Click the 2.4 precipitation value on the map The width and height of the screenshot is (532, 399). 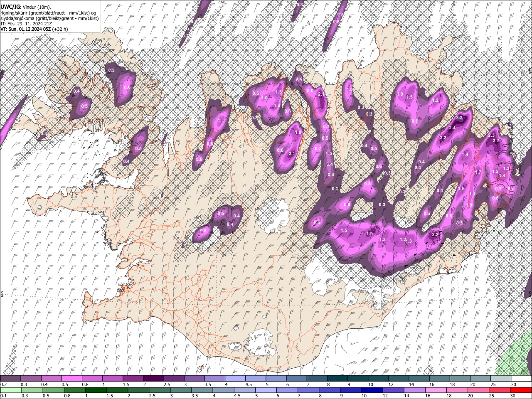click(x=452, y=128)
